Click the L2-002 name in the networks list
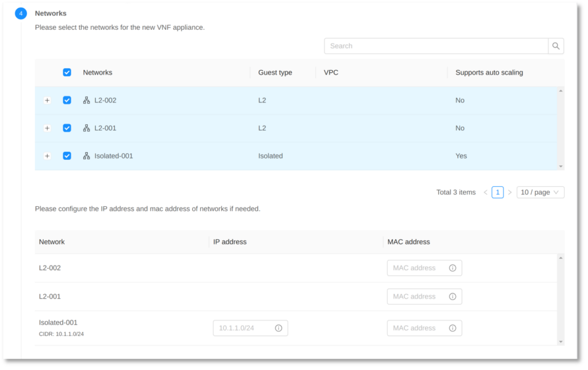The width and height of the screenshot is (588, 370). 106,100
